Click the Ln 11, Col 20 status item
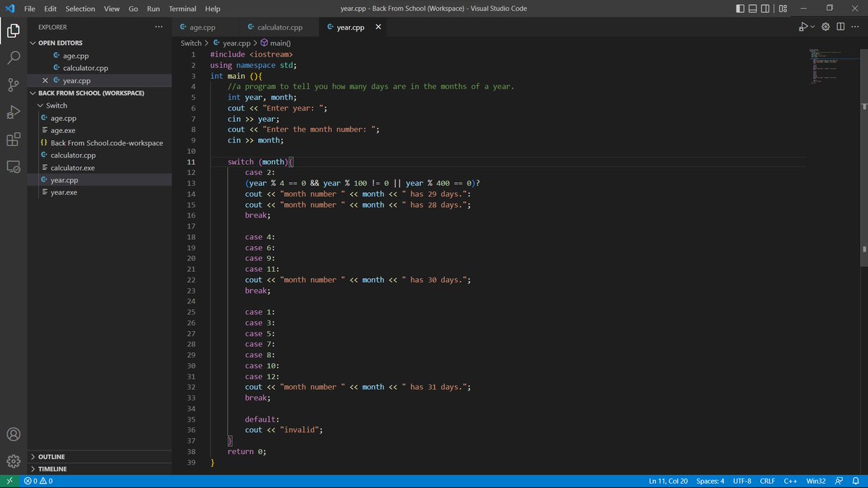The width and height of the screenshot is (868, 488). [668, 481]
